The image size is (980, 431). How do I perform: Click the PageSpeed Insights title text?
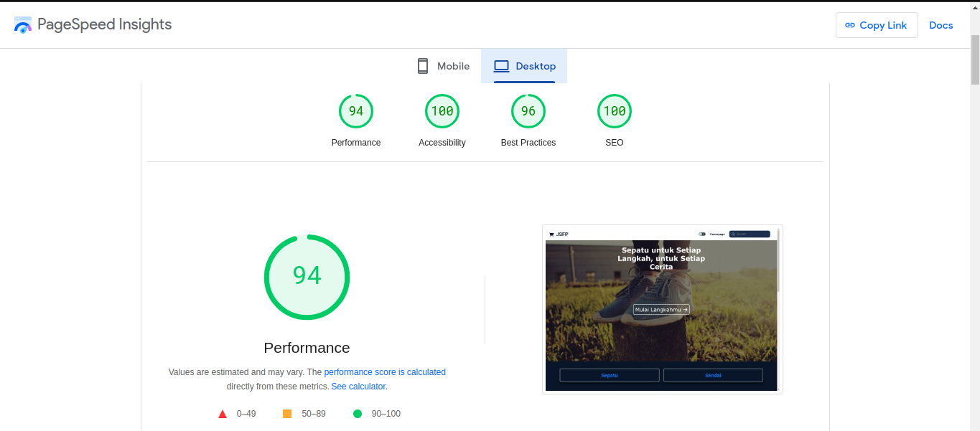(x=105, y=24)
